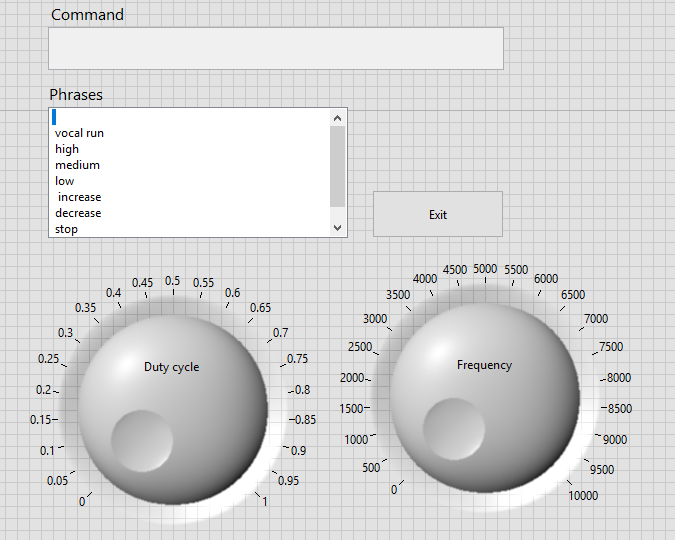Click the Frequency knob indicator dimple
Image resolution: width=675 pixels, height=540 pixels.
click(x=454, y=430)
